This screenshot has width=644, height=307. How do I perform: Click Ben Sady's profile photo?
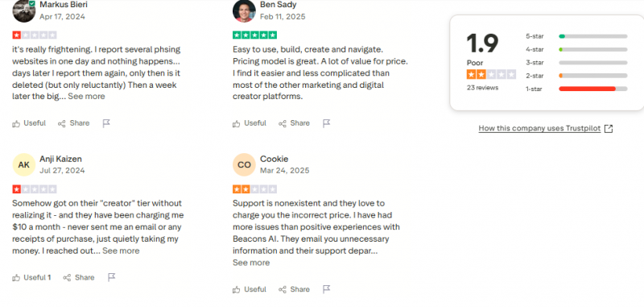pos(244,10)
